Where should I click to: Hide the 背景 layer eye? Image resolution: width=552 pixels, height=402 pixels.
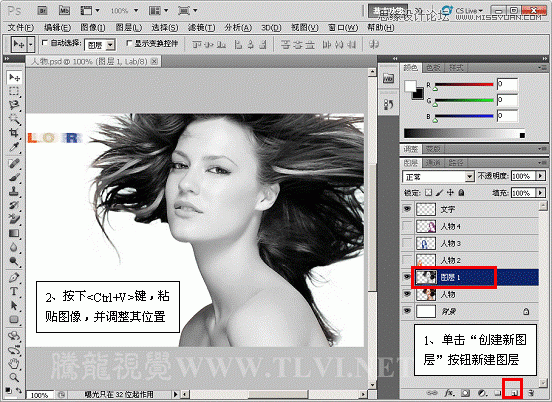pyautogui.click(x=407, y=311)
